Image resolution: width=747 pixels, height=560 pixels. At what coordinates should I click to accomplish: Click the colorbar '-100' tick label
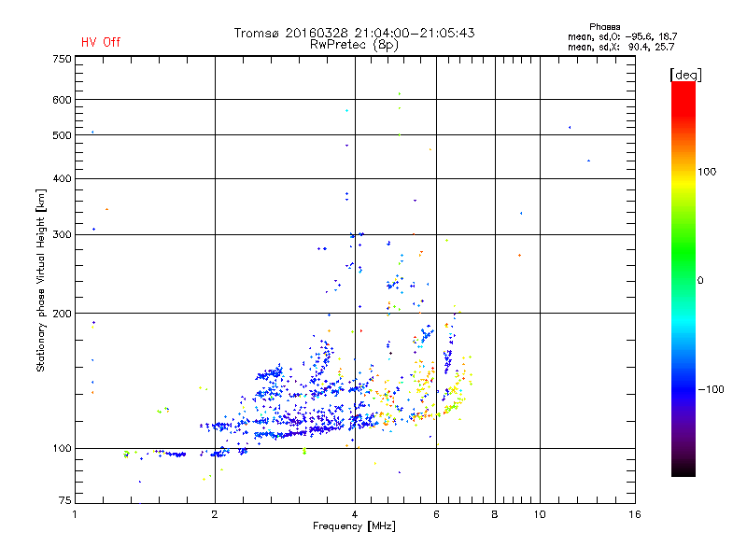coord(711,389)
